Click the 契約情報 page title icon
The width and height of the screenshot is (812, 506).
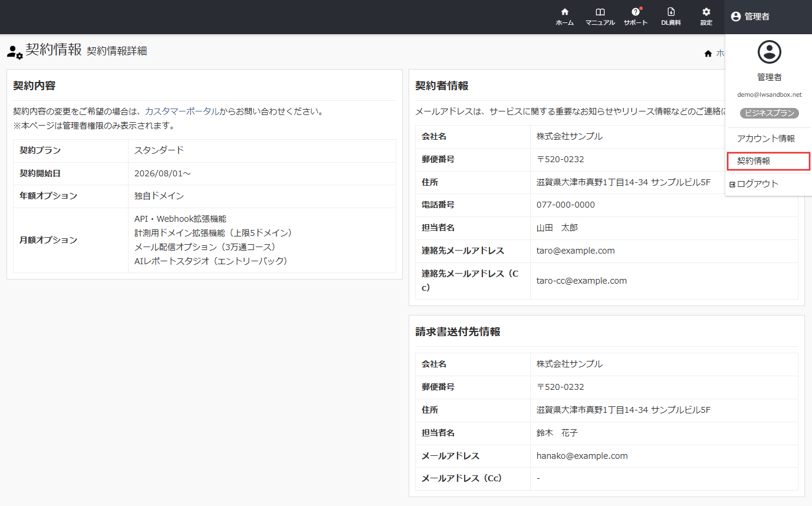coord(15,51)
